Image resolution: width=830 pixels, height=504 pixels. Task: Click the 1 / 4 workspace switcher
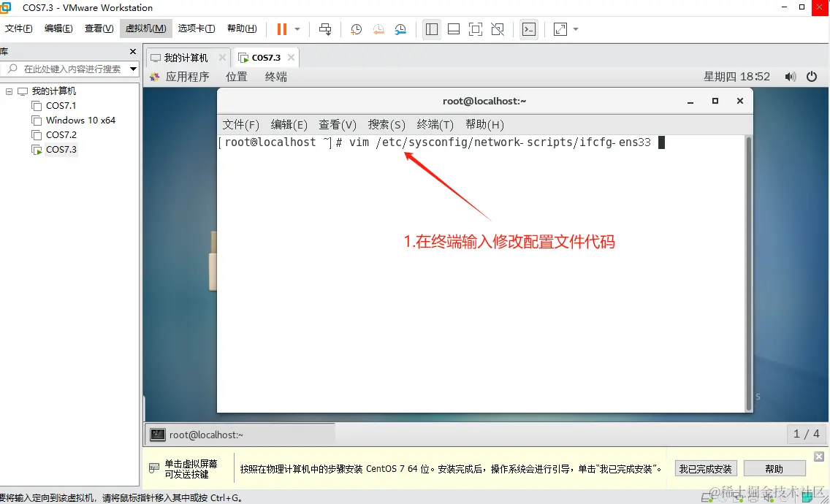click(x=806, y=434)
